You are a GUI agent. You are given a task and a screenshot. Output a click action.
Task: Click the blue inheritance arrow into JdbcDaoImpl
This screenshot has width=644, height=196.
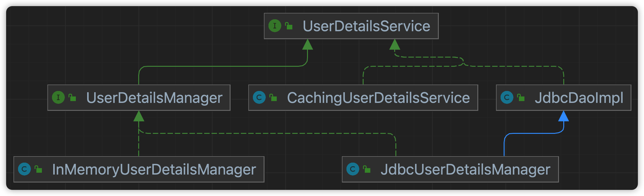click(x=564, y=116)
